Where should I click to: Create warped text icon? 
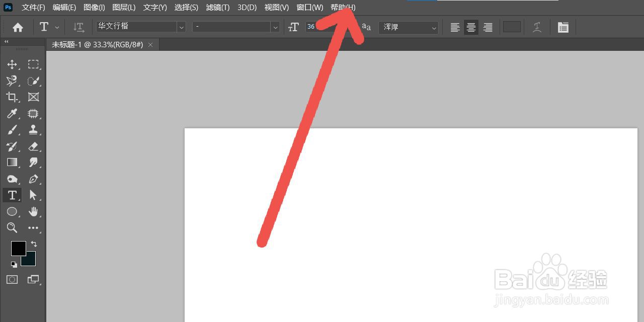pyautogui.click(x=537, y=28)
